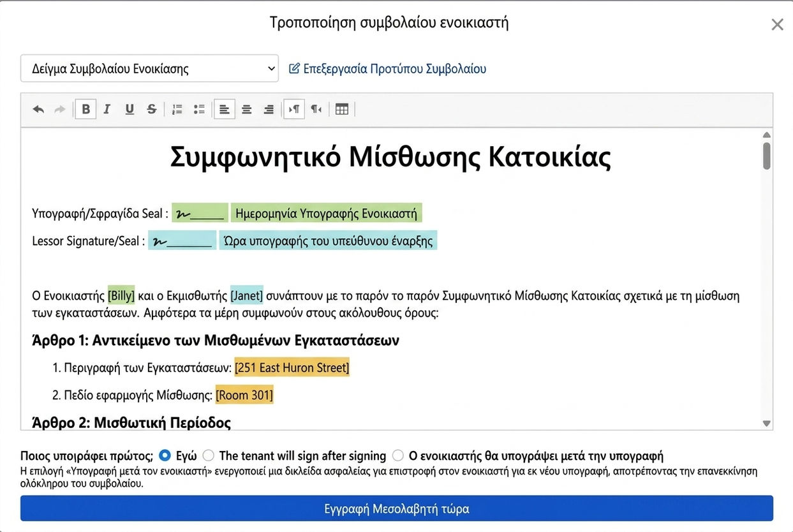Viewport: 793px width, 532px height.
Task: Toggle strikethrough formatting
Action: pos(151,110)
